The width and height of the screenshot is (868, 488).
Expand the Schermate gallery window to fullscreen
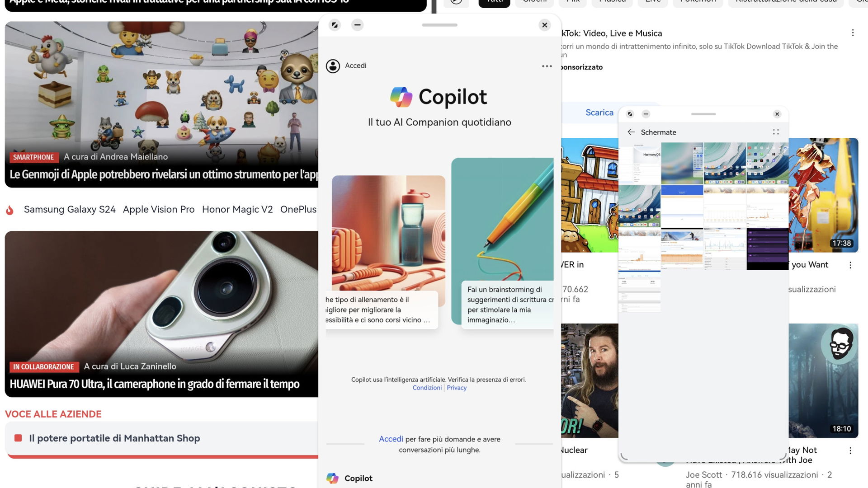coord(630,114)
